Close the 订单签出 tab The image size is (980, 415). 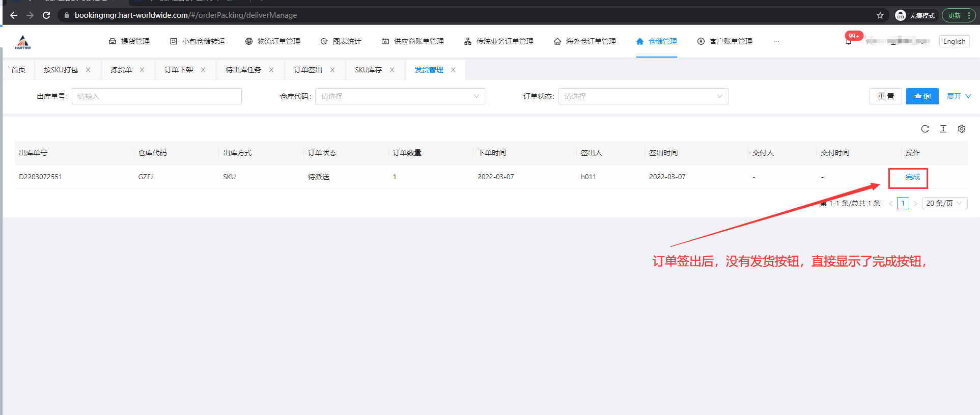click(332, 70)
